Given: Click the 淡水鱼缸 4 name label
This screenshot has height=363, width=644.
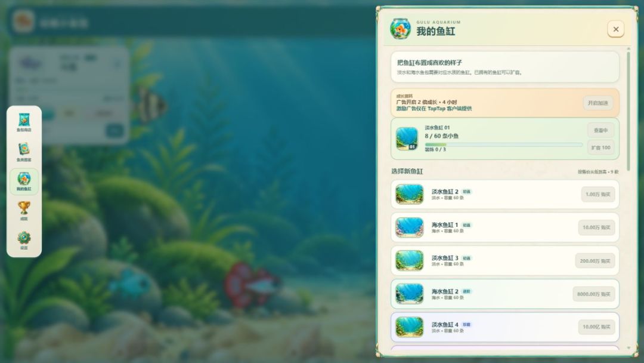Looking at the screenshot, I should pyautogui.click(x=445, y=324).
